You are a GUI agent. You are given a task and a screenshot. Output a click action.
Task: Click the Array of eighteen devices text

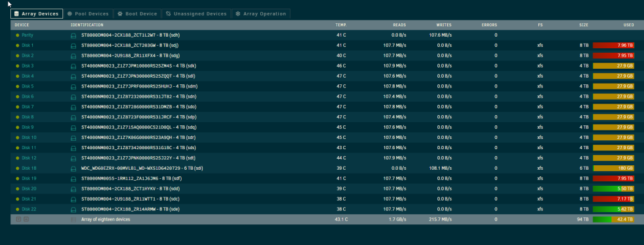click(x=106, y=219)
